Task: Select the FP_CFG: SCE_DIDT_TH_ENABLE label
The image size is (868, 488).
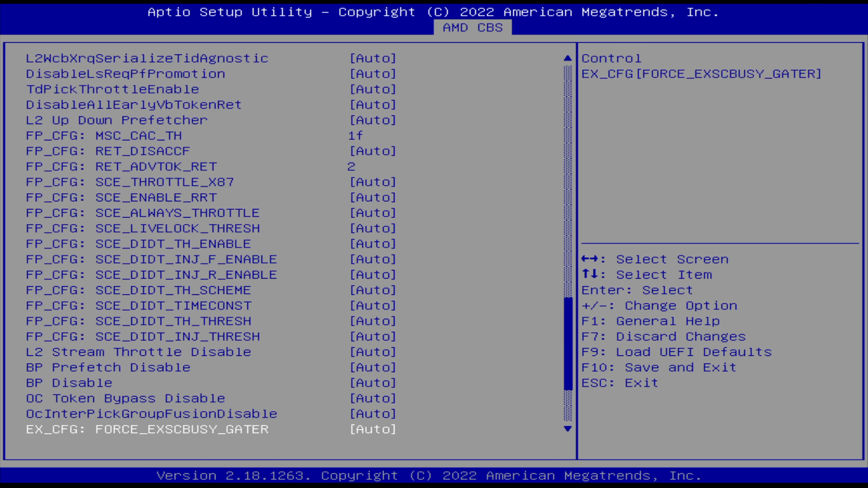Action: 139,244
